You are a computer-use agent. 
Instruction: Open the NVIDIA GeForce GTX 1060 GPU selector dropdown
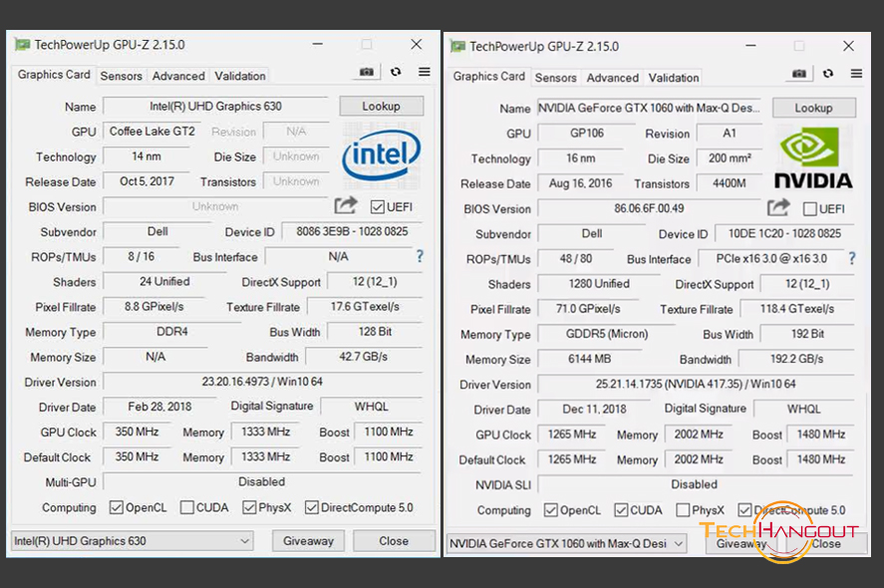click(x=567, y=543)
